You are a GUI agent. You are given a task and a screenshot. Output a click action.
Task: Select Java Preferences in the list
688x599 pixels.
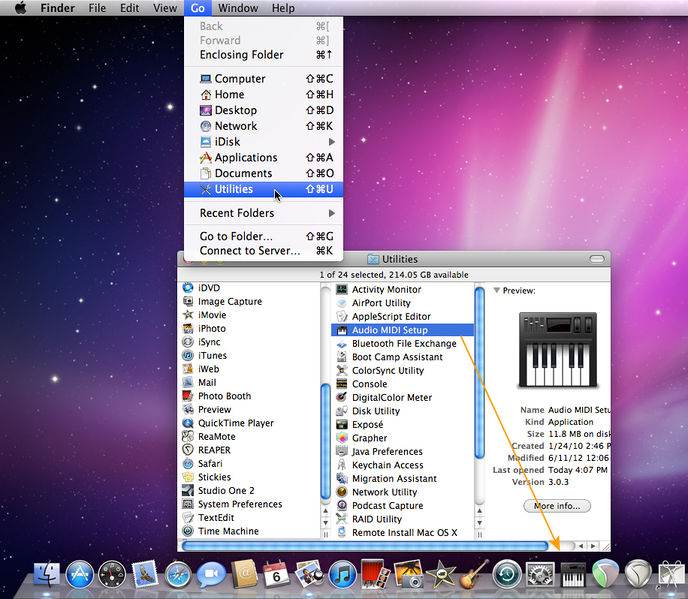(402, 451)
